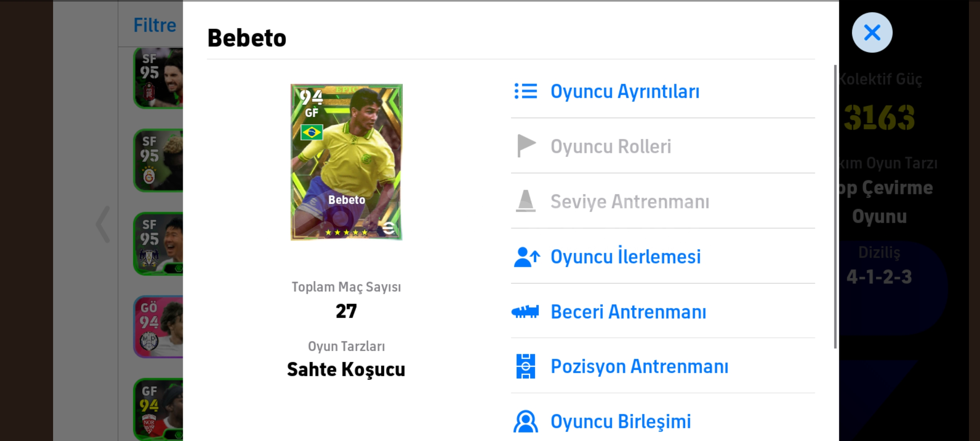The width and height of the screenshot is (980, 441).
Task: Open Oyuncu Ayrıntıları menu entry
Action: click(x=625, y=91)
